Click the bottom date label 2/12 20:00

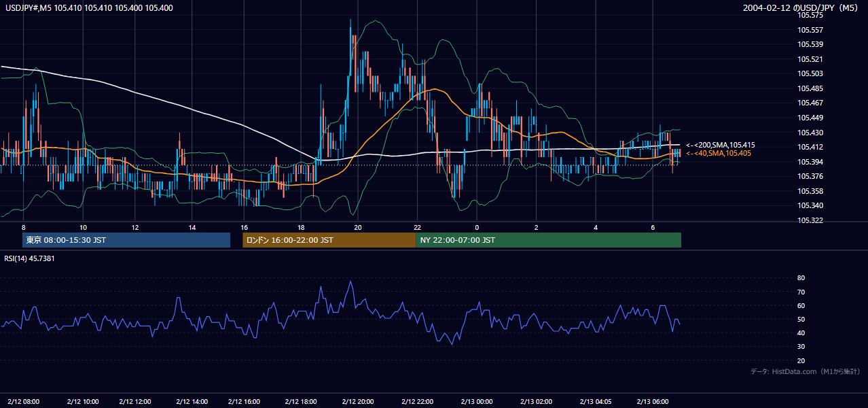358,401
